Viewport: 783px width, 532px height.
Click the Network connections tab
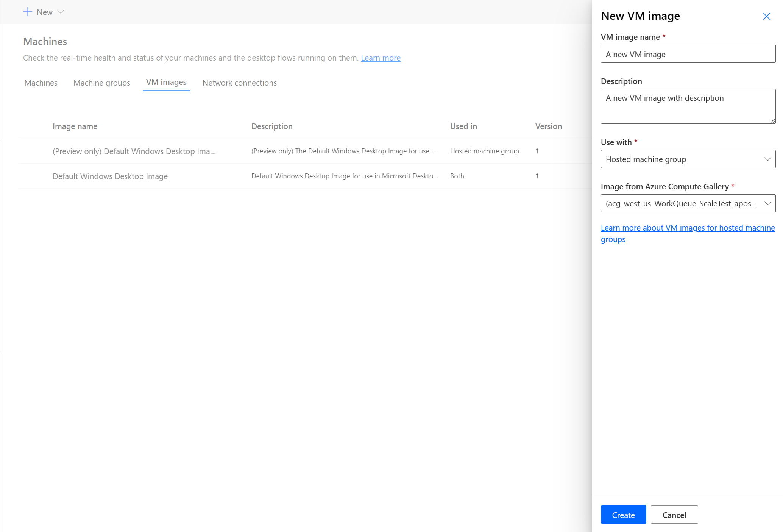point(240,83)
